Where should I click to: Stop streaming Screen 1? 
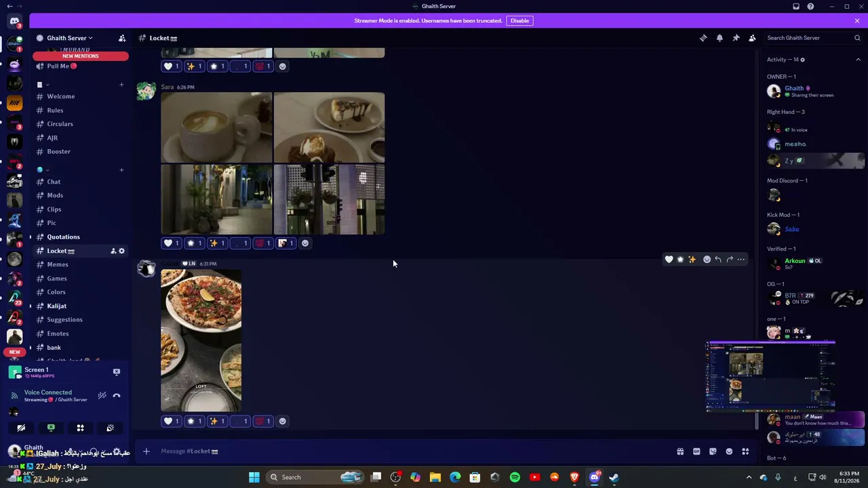click(117, 372)
